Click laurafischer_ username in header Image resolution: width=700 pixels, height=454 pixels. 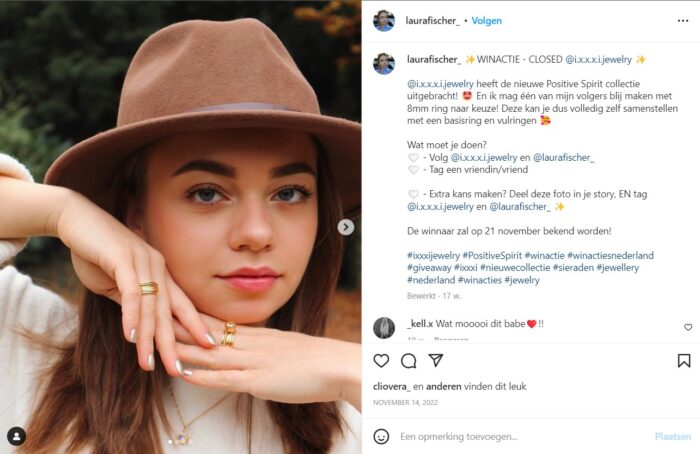432,20
